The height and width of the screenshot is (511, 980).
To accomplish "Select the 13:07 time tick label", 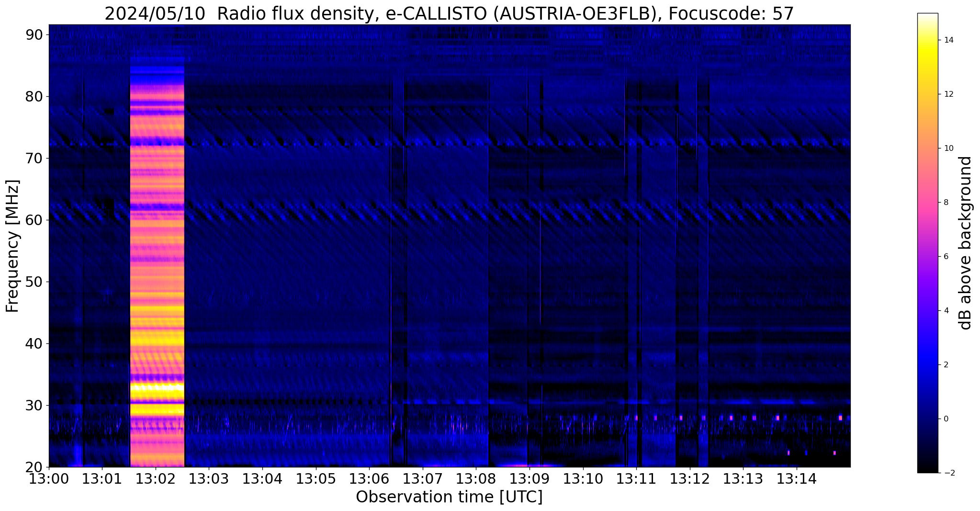I will pyautogui.click(x=423, y=478).
